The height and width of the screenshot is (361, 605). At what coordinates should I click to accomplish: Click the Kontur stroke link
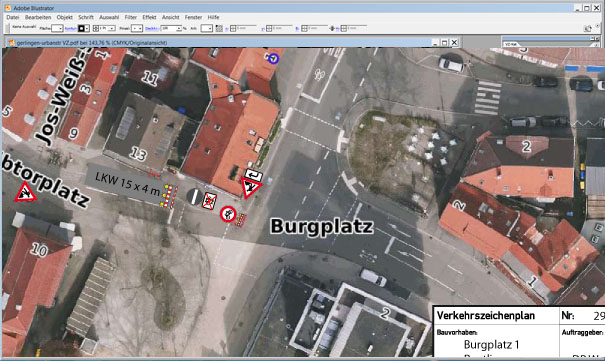71,29
